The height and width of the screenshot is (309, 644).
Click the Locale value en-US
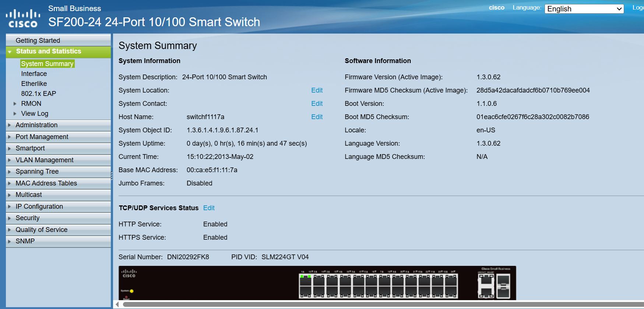coord(486,130)
